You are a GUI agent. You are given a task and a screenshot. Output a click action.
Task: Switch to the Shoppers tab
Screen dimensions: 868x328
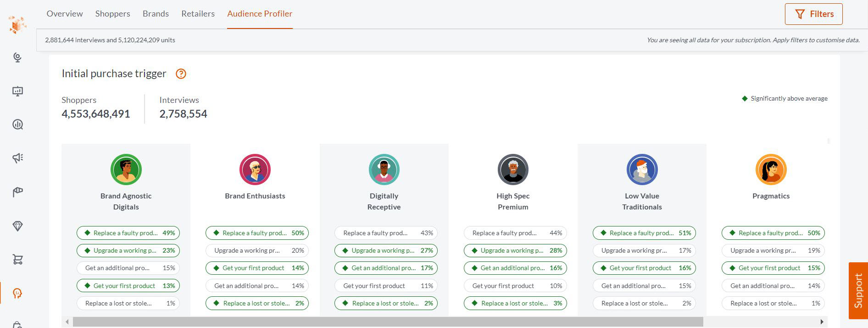click(x=112, y=14)
